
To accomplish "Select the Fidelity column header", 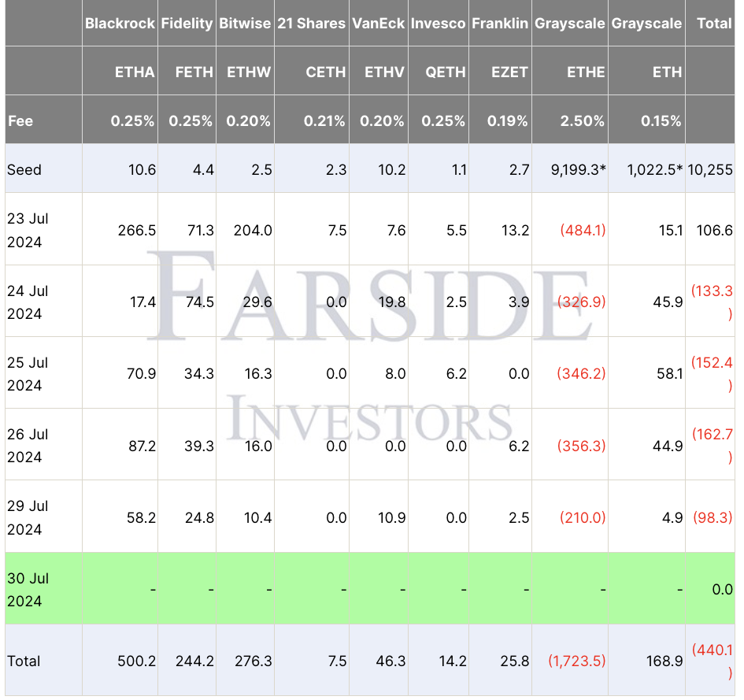I will [x=187, y=24].
